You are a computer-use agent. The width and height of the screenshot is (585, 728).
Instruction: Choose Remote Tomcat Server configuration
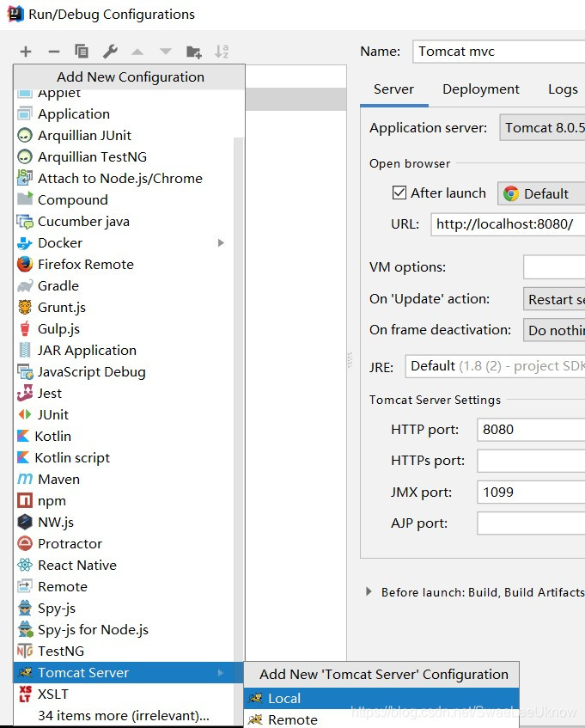coord(381,719)
